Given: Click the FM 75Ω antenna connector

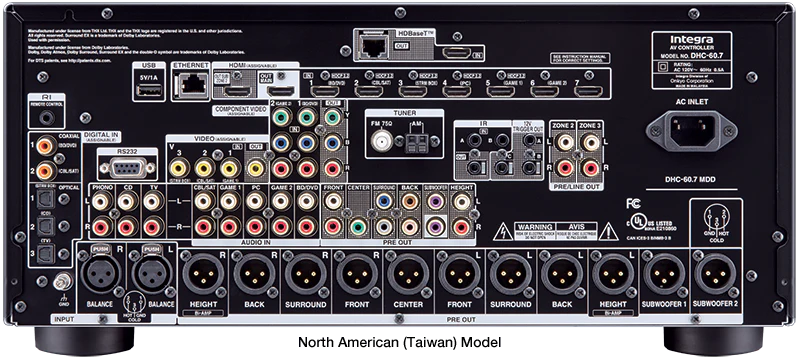Looking at the screenshot, I should (x=382, y=142).
